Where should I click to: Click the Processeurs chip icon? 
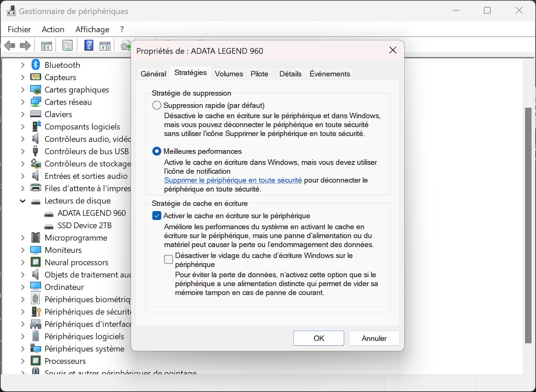point(36,361)
